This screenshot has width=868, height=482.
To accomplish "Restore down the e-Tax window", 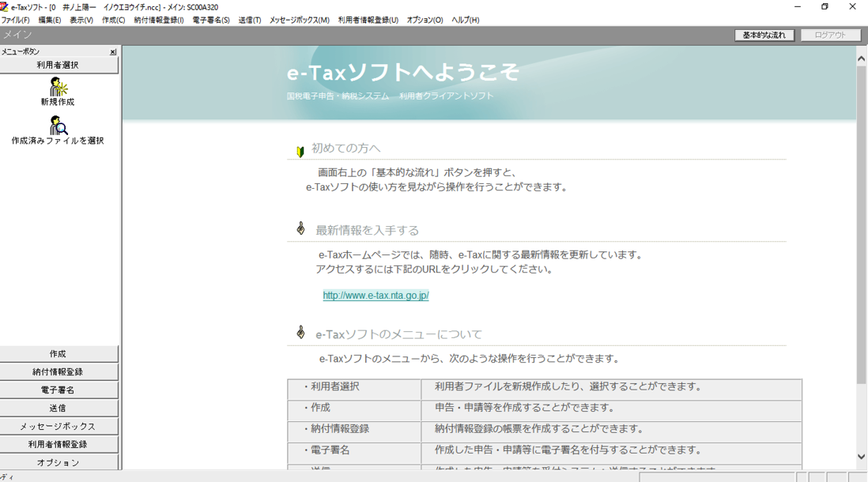I will coord(825,6).
